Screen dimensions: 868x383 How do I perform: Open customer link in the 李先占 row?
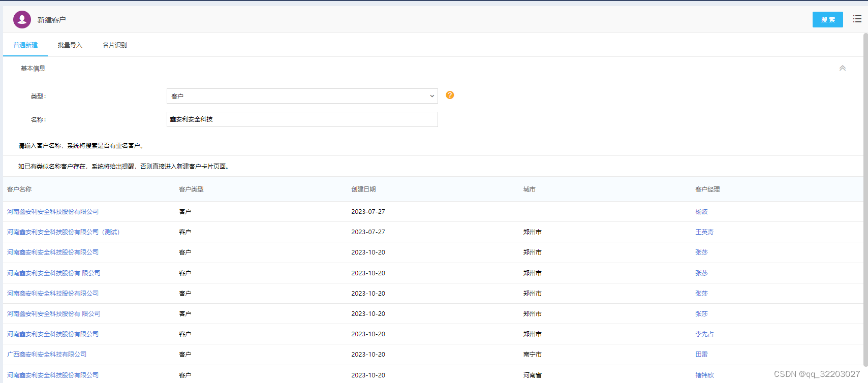click(53, 334)
